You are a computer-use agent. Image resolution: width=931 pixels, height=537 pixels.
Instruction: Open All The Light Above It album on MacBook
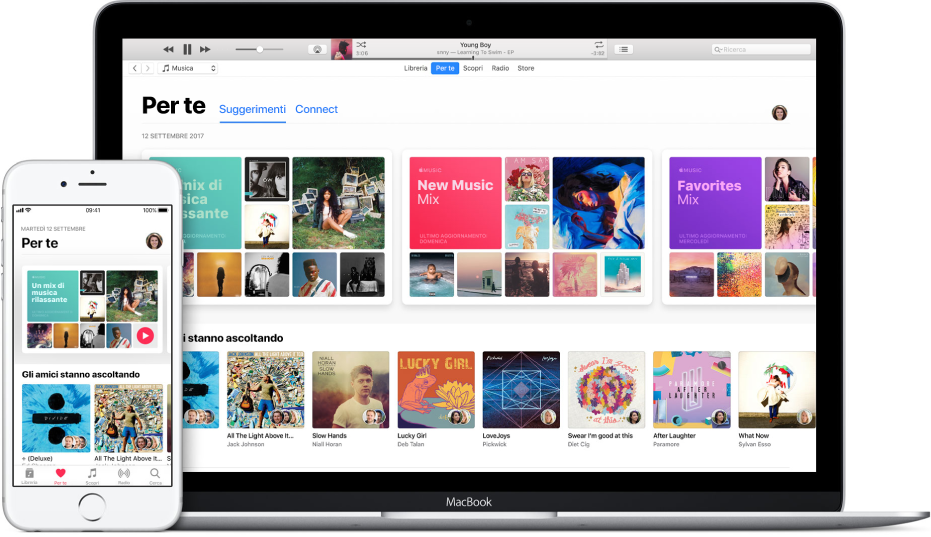tap(265, 390)
